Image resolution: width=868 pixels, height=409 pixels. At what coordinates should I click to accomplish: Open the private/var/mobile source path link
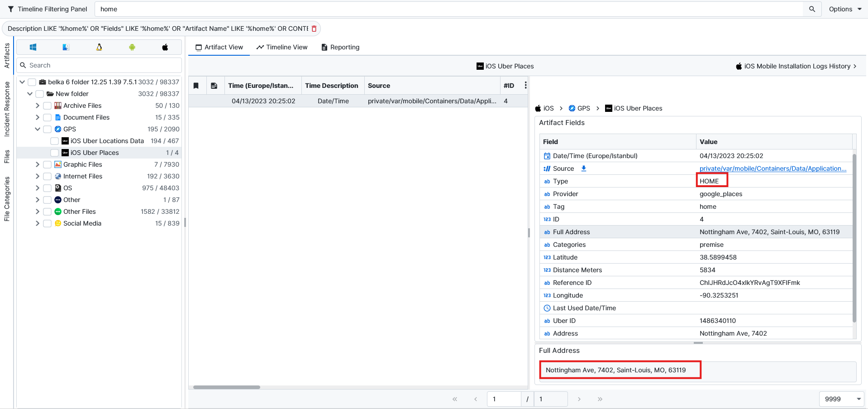tap(773, 168)
